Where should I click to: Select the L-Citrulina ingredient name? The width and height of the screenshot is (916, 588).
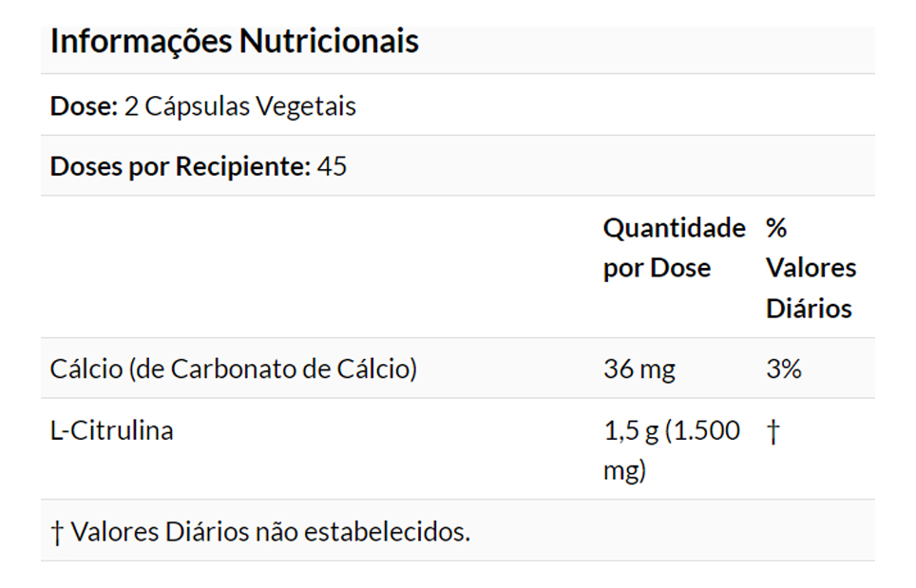(x=111, y=430)
